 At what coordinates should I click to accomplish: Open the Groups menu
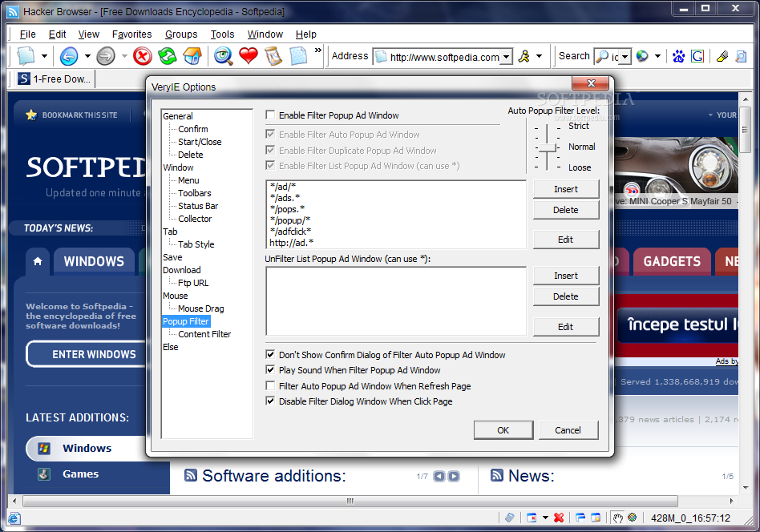(181, 34)
